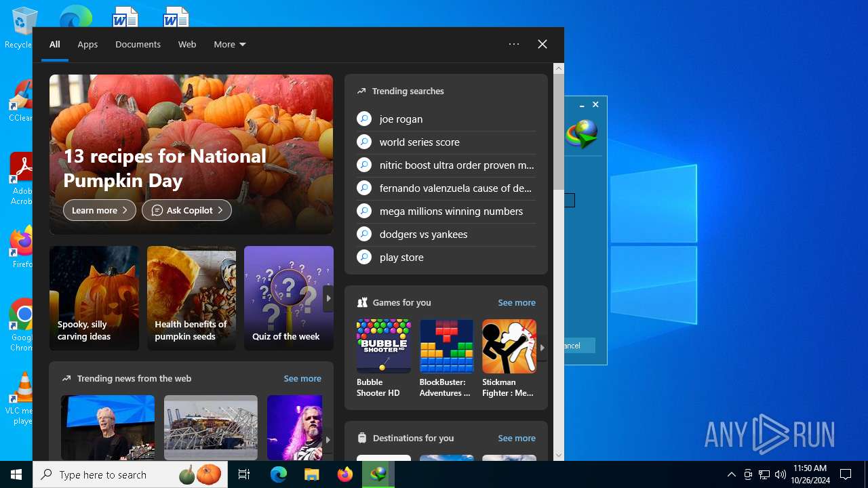The height and width of the screenshot is (488, 868).
Task: Open network status in the system tray
Action: pyautogui.click(x=764, y=474)
